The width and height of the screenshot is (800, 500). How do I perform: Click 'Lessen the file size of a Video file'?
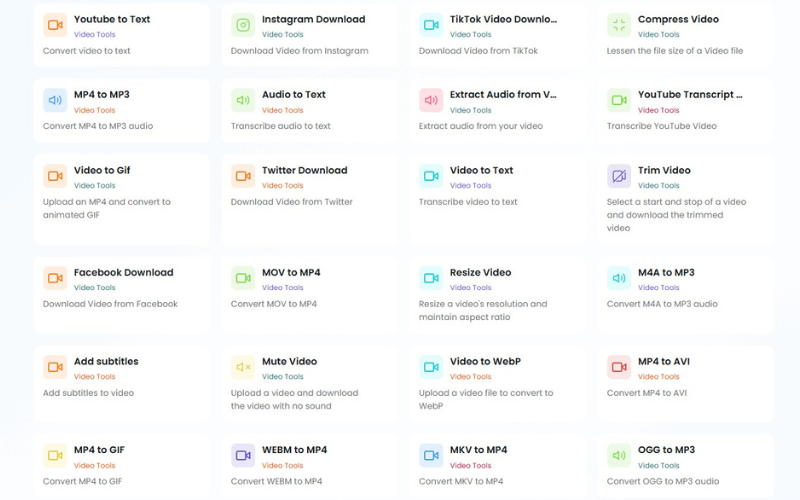pos(674,51)
